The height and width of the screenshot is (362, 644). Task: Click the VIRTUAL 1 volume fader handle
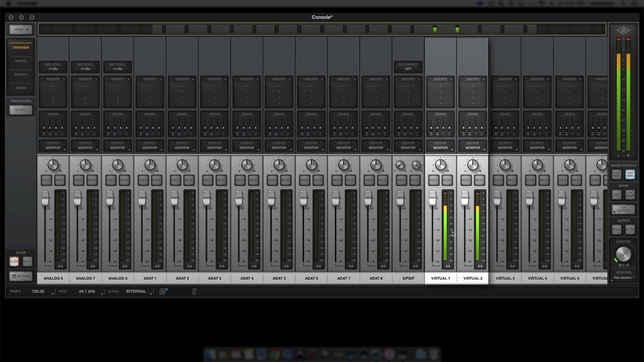tap(432, 198)
